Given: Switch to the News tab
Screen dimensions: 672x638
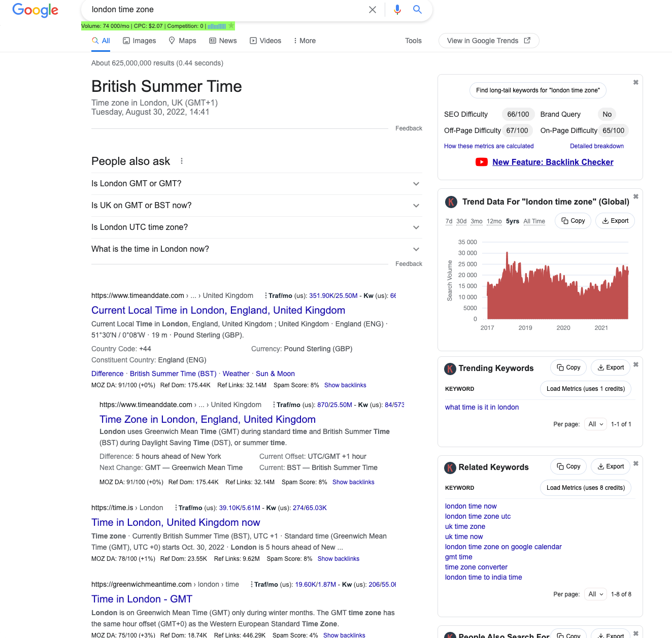Looking at the screenshot, I should [223, 41].
